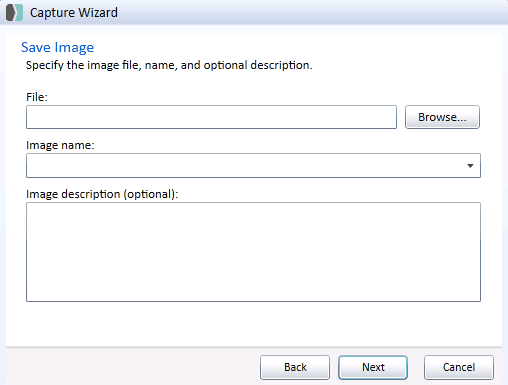Viewport: 508px width, 385px height.
Task: Click the 'Specify the image file' instruction text
Action: 169,65
